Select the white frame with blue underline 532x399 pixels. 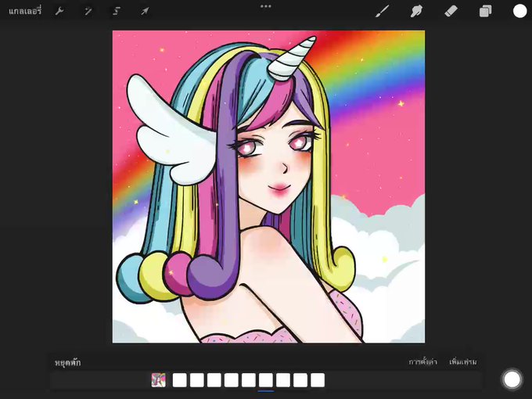click(266, 380)
